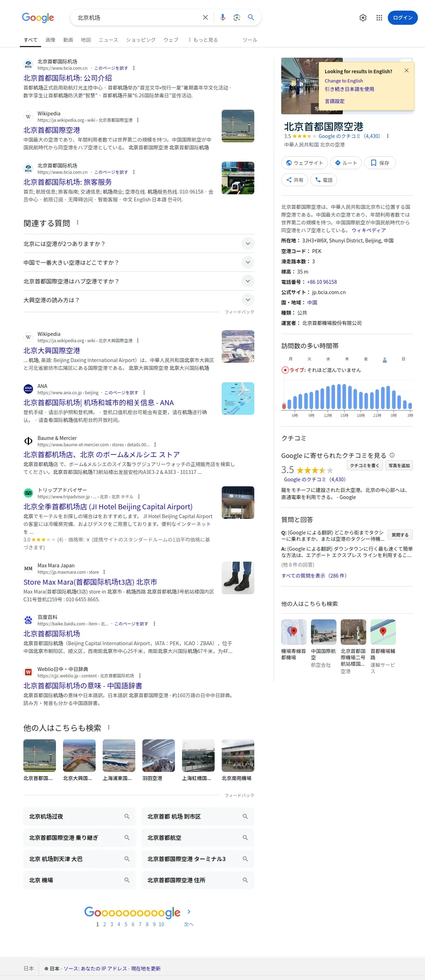Expand 北京首都国際空港はハブ空港ですか question
Viewport: 425px width, 980px height.
[x=138, y=281]
